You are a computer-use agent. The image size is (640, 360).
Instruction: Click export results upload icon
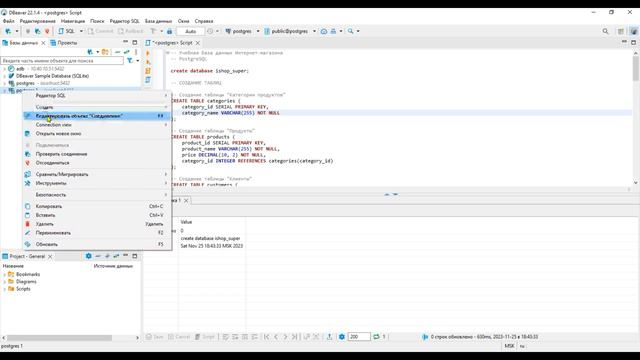coord(329,337)
